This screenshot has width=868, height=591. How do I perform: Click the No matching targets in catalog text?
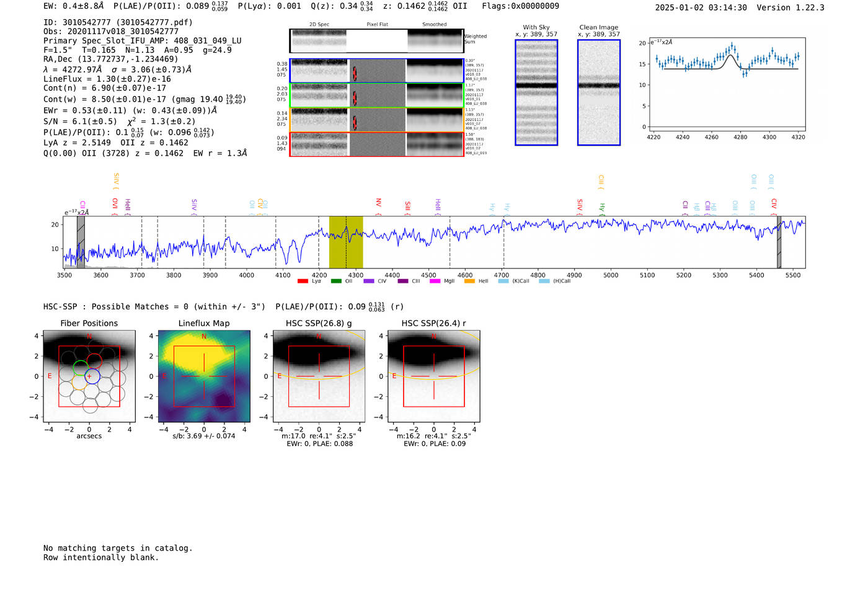[118, 548]
